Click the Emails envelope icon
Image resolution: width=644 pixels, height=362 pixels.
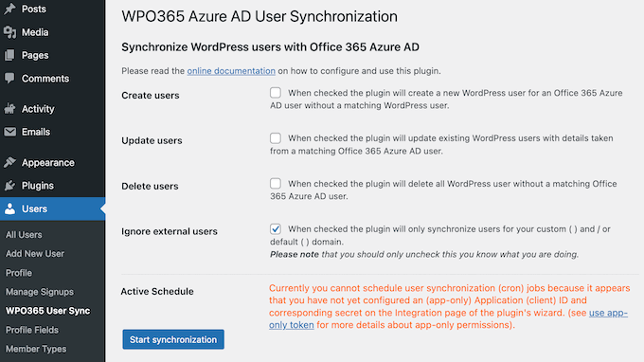(9, 132)
